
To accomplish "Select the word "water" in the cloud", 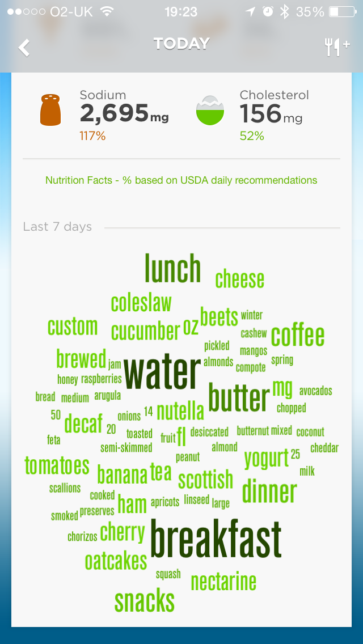I will (162, 372).
